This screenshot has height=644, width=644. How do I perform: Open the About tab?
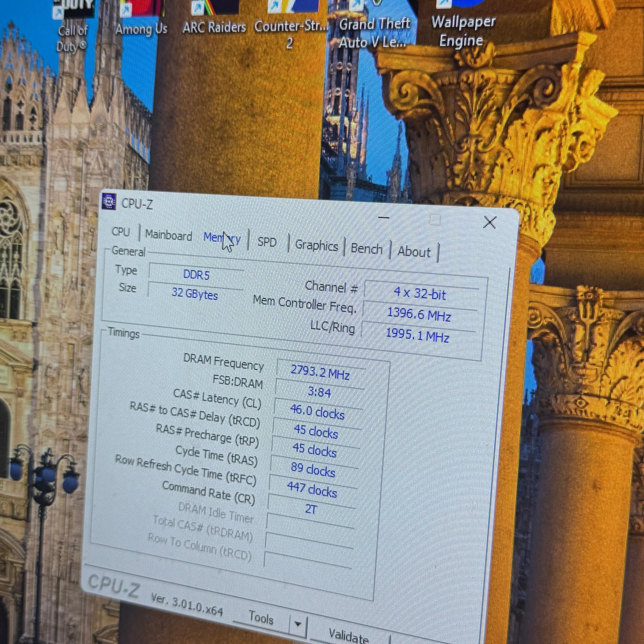coord(414,252)
